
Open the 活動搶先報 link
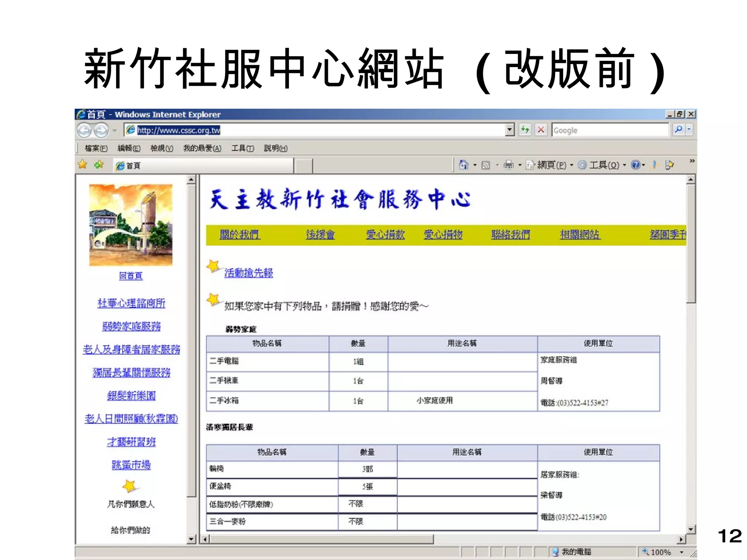point(248,273)
